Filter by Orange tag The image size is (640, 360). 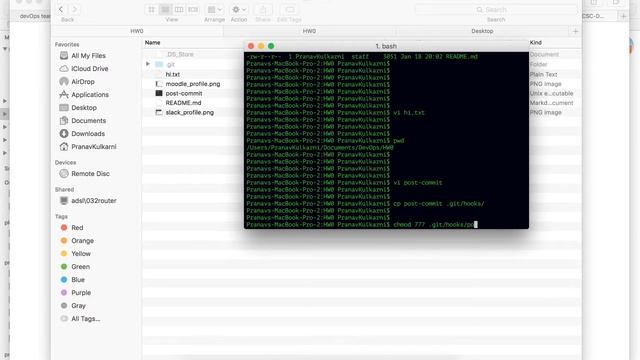tap(82, 240)
